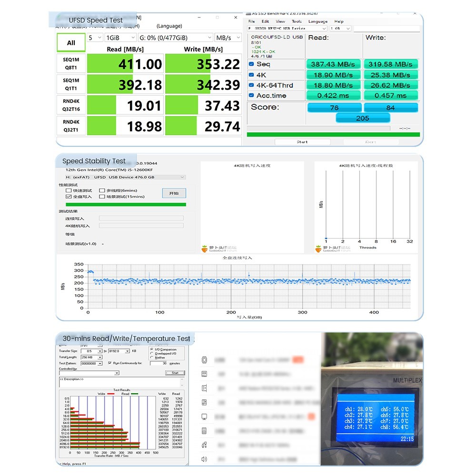Screen dimensions: 476x476
Task: Toggle the 4K-64Thrd checkbox
Action: click(x=252, y=85)
